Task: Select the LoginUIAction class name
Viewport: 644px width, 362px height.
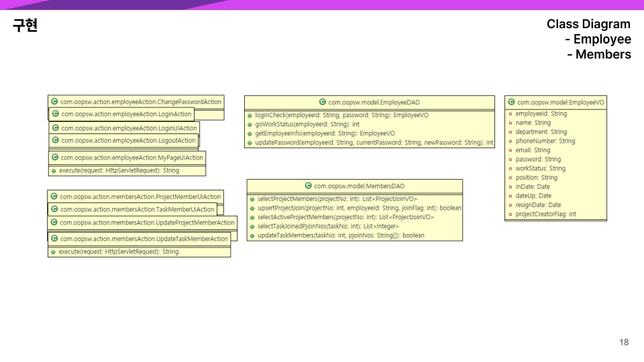Action: (129, 128)
